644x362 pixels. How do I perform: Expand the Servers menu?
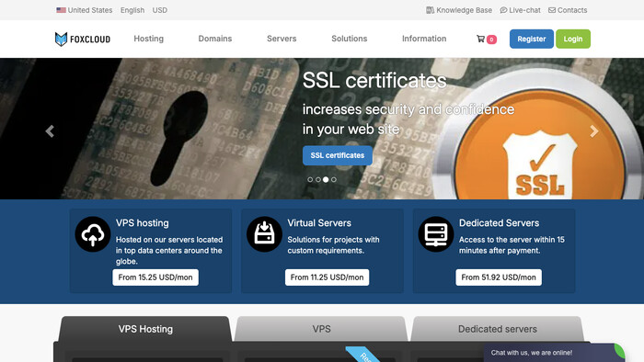pyautogui.click(x=282, y=39)
